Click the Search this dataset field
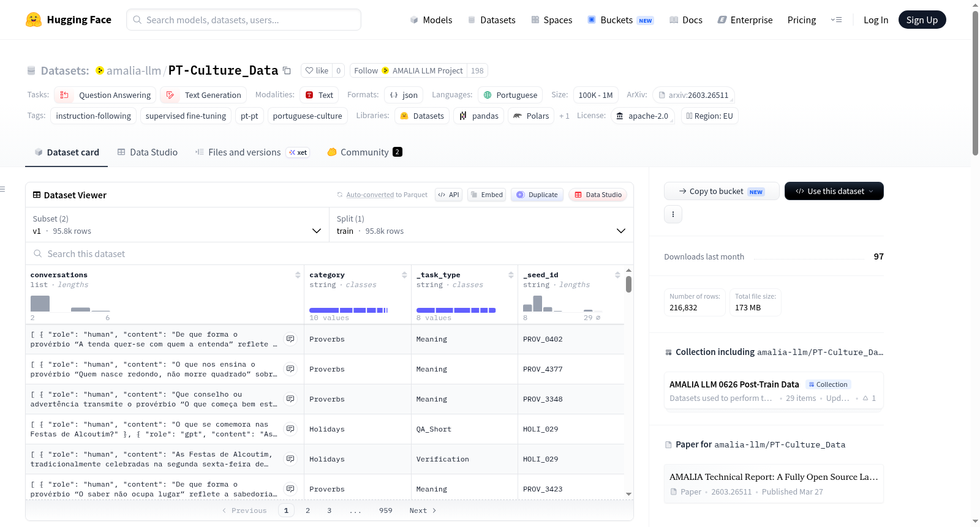The width and height of the screenshot is (980, 527). coord(330,254)
